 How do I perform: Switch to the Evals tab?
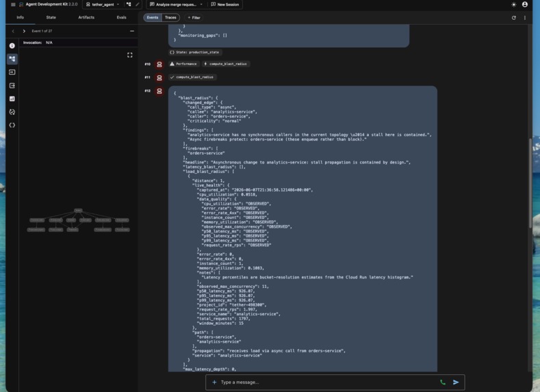pyautogui.click(x=121, y=17)
